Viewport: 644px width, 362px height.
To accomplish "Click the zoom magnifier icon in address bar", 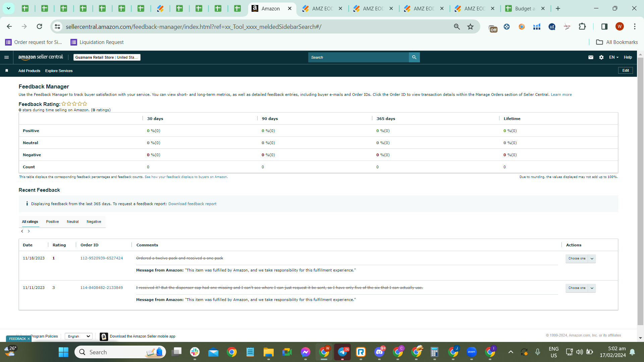I will coord(457,26).
